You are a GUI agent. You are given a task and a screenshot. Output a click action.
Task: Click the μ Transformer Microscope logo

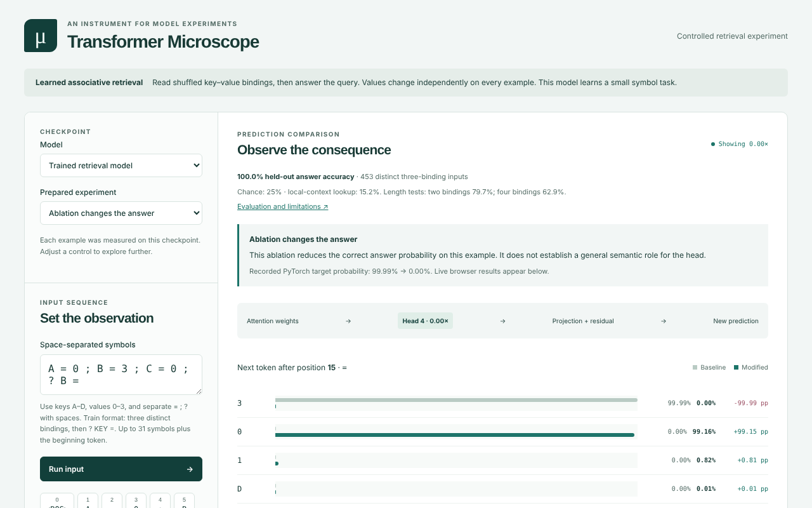coord(41,36)
